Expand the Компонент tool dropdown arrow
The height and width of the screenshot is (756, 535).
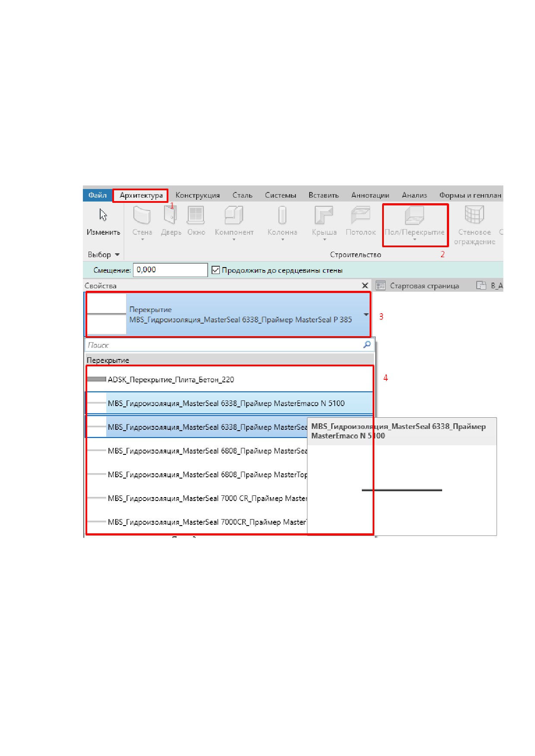pyautogui.click(x=234, y=239)
